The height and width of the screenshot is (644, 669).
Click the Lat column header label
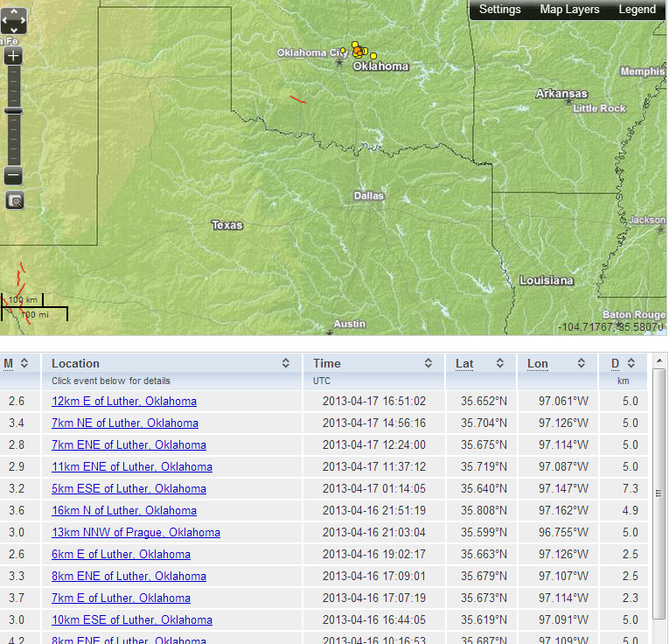[464, 364]
